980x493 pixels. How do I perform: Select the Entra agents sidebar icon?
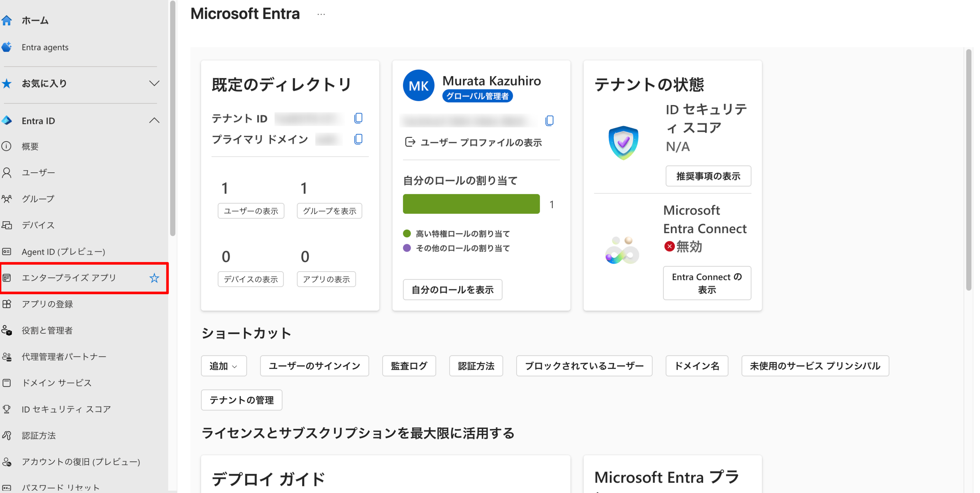point(7,47)
